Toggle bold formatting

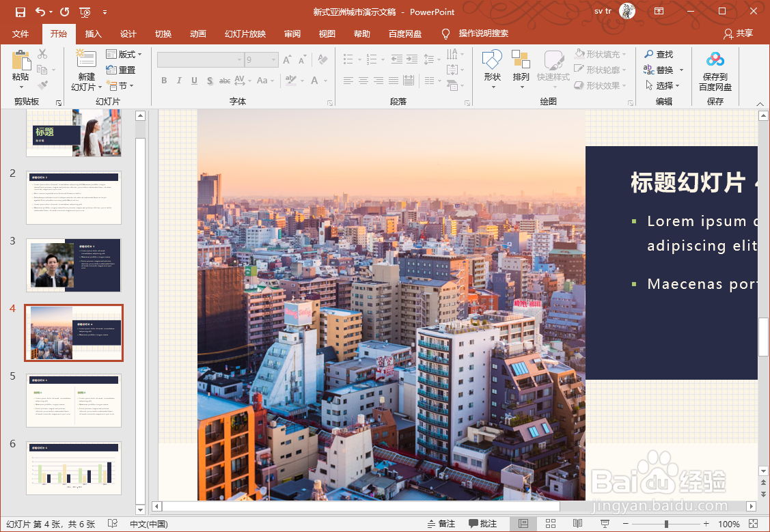tap(164, 81)
